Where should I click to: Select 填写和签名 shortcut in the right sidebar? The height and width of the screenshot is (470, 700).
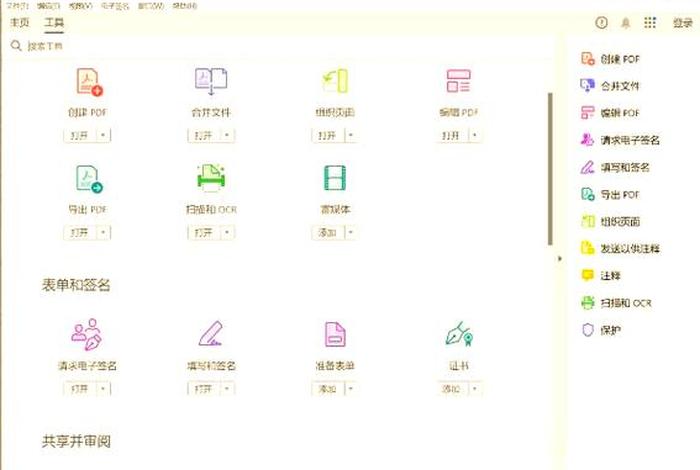pos(615,167)
